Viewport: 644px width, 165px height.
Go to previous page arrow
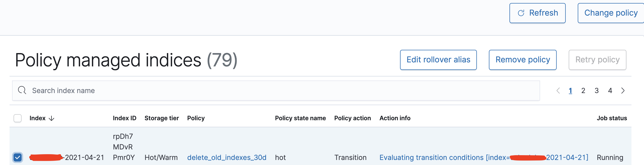558,91
